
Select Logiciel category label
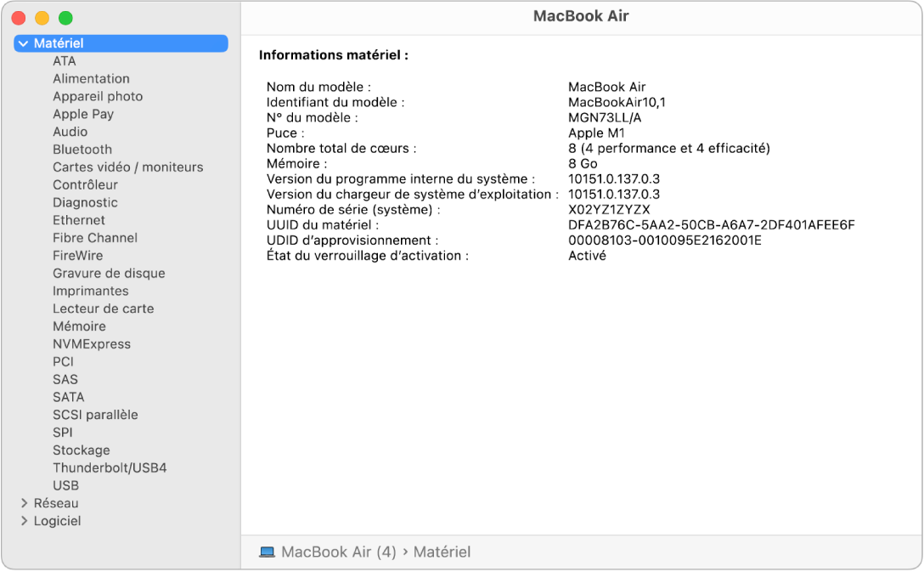click(57, 521)
